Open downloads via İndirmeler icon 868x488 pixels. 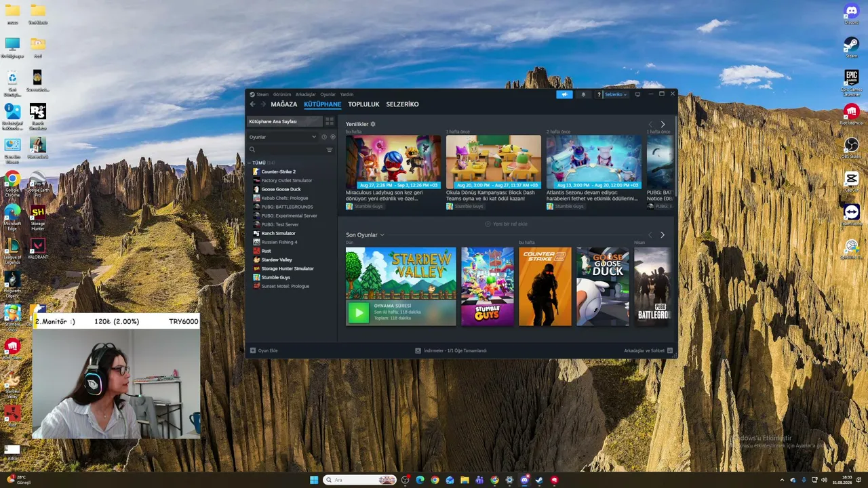pos(418,350)
